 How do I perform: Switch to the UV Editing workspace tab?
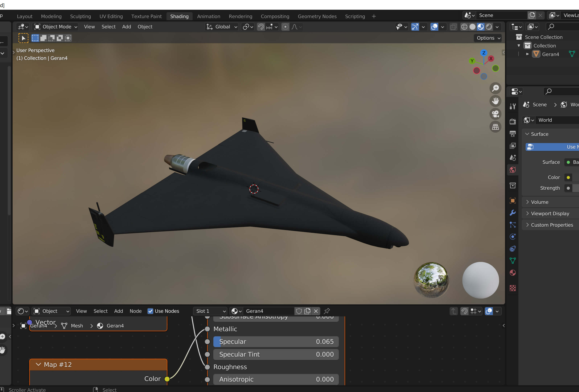(x=111, y=16)
